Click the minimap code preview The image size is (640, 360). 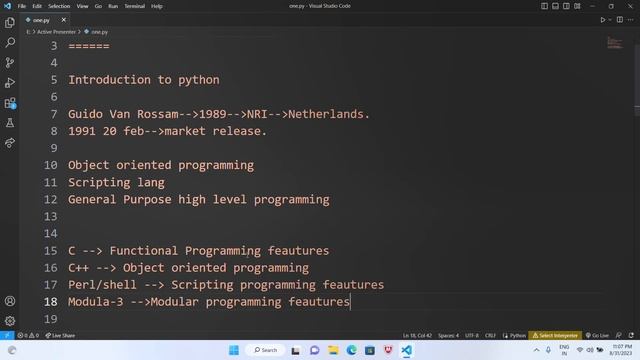click(615, 42)
